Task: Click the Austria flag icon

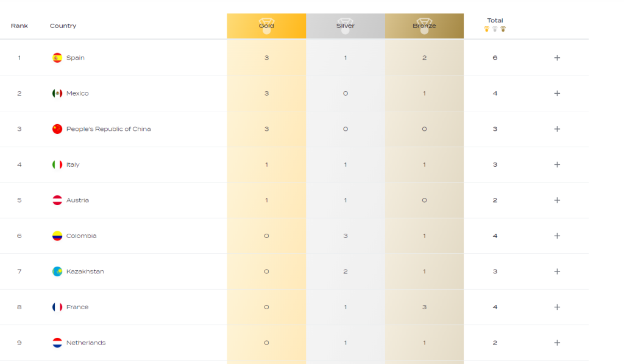Action: click(x=57, y=200)
